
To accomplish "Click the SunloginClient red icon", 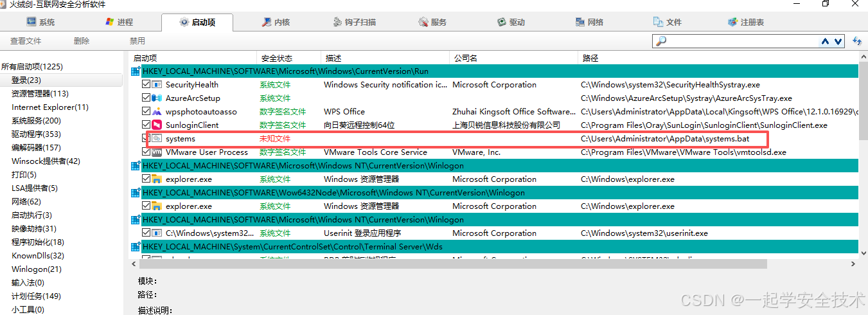I will pos(156,125).
